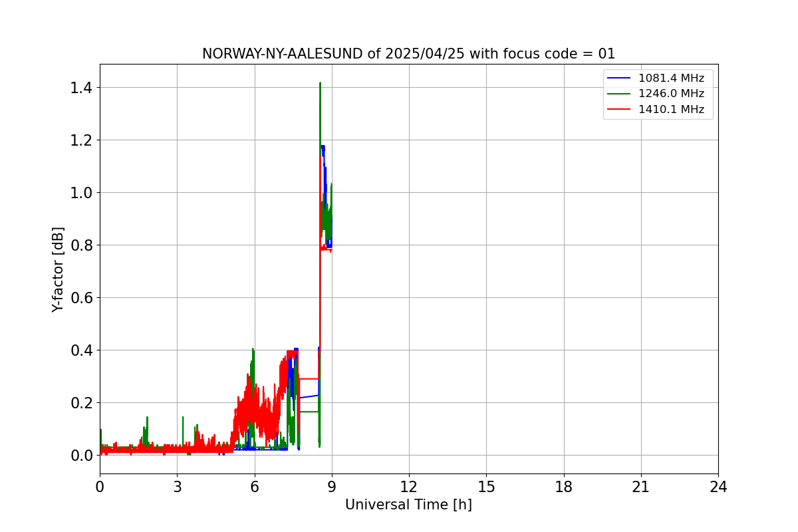798x532 pixels.
Task: Click y-axis tick label 1.0
Action: click(x=81, y=193)
